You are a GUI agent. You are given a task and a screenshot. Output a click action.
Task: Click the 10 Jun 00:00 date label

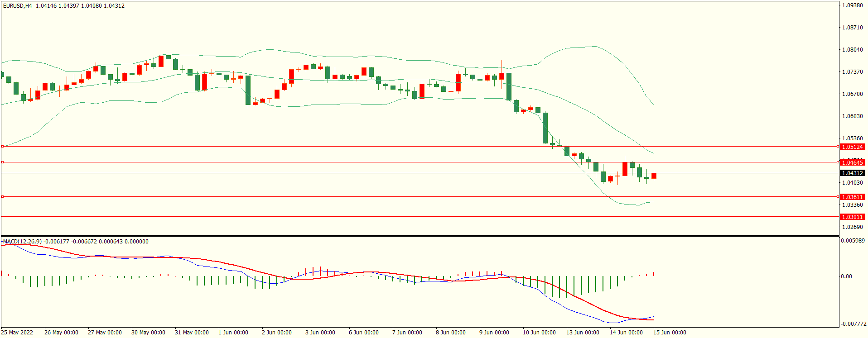point(539,333)
